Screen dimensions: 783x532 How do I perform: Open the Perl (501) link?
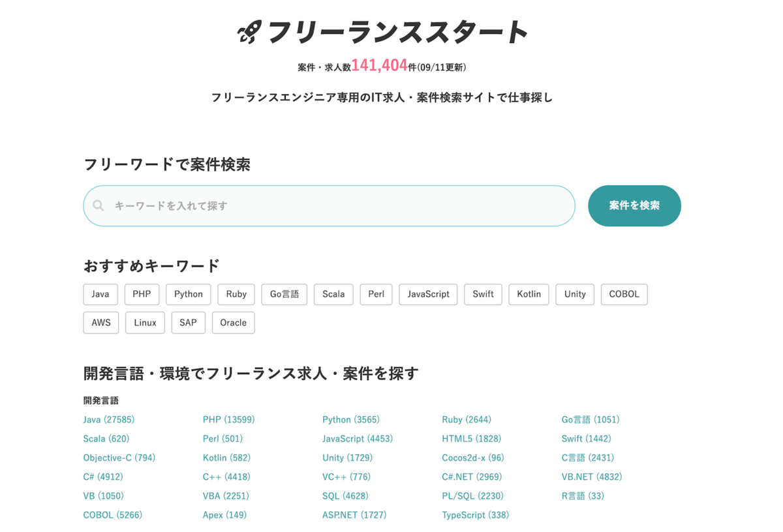tap(223, 439)
